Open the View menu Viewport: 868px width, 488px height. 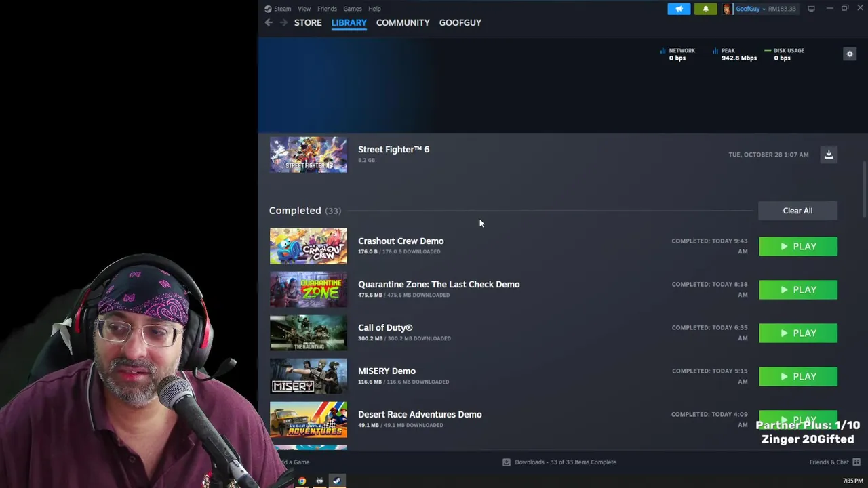pos(304,9)
